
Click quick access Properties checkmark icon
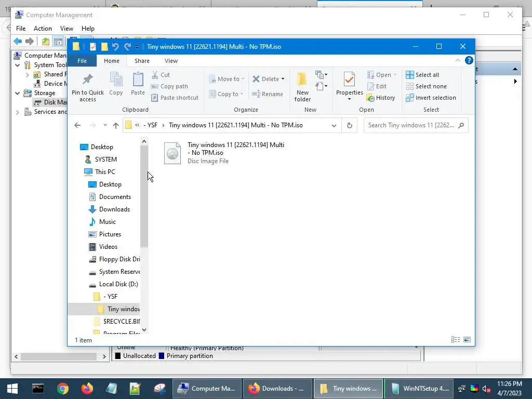pos(93,46)
